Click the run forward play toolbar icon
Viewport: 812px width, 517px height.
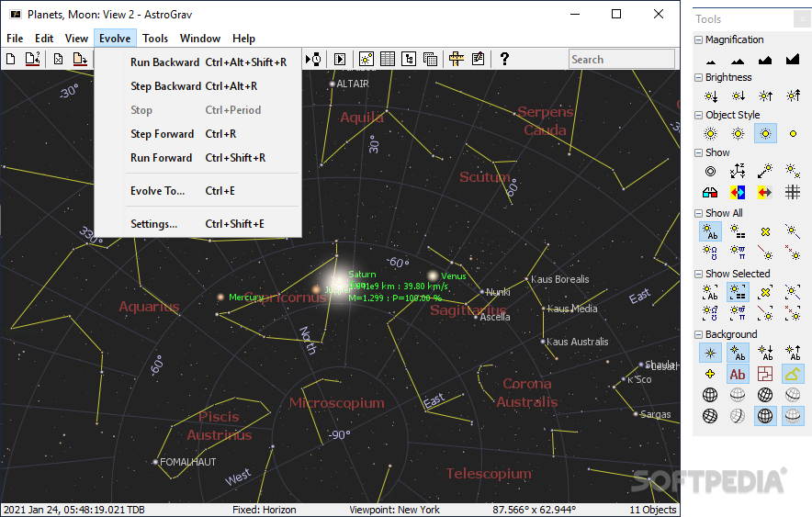click(340, 59)
